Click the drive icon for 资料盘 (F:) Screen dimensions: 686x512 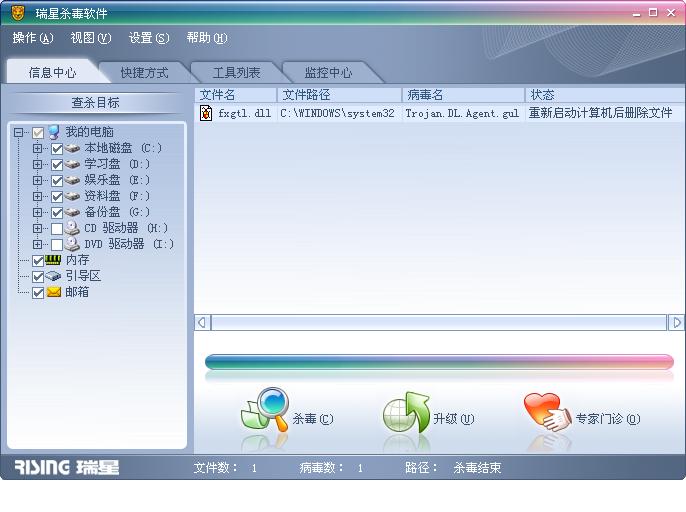73,196
